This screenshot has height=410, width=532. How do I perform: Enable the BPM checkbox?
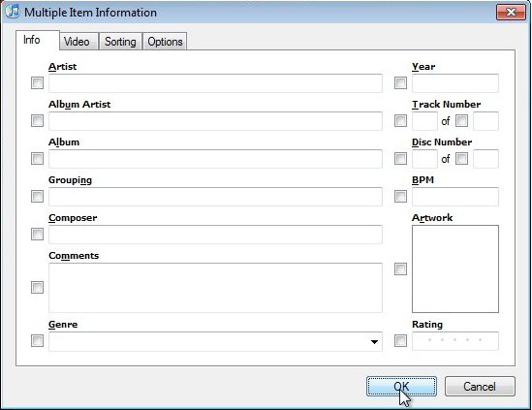(401, 196)
